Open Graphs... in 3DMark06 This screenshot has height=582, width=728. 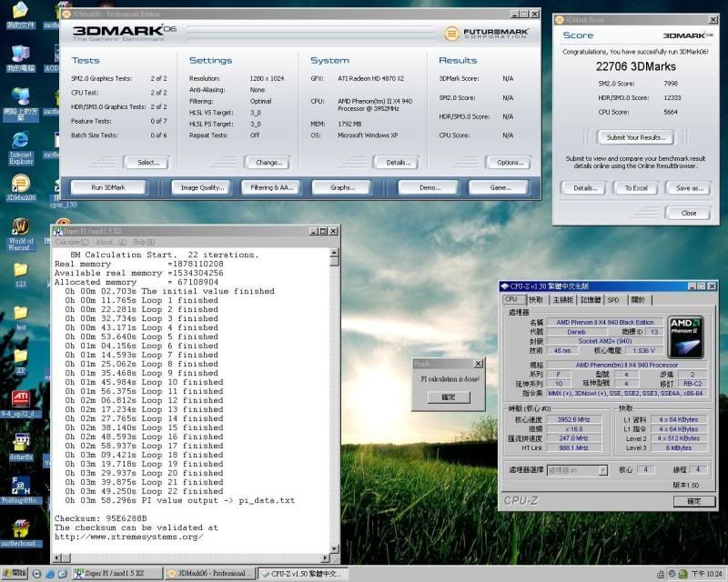tap(342, 187)
